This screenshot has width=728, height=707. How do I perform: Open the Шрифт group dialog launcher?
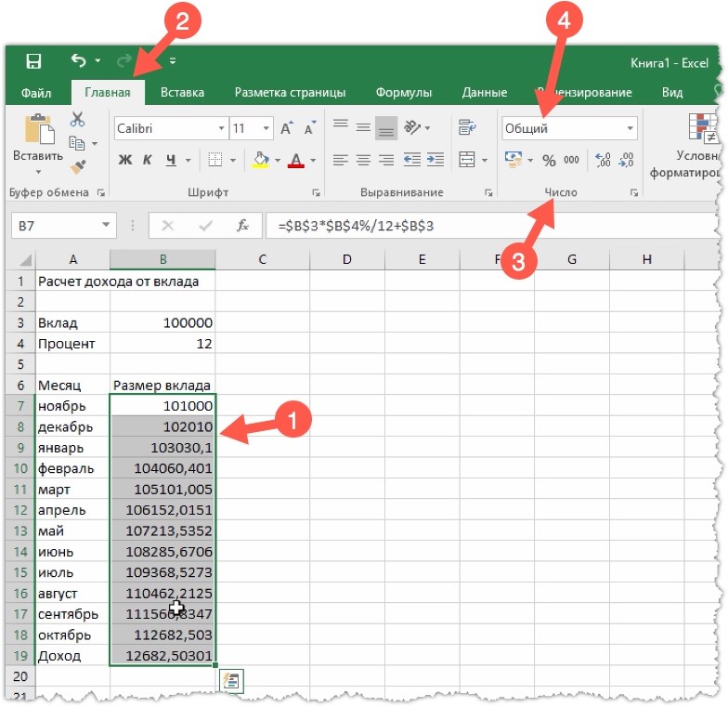pyautogui.click(x=316, y=193)
